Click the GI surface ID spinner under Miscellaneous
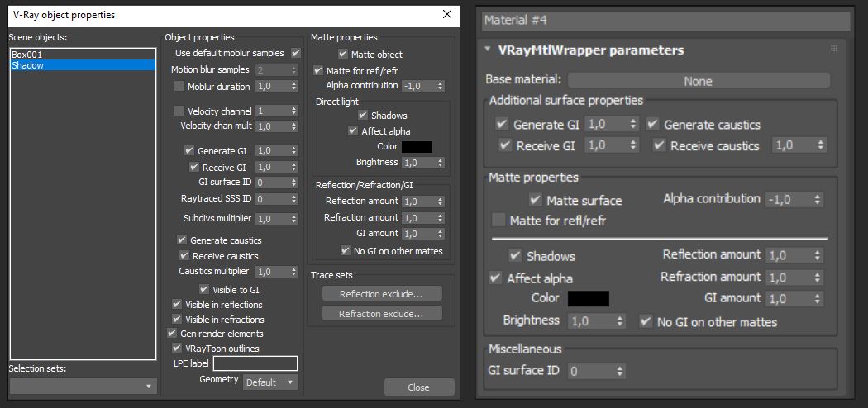The height and width of the screenshot is (408, 868). (x=597, y=371)
